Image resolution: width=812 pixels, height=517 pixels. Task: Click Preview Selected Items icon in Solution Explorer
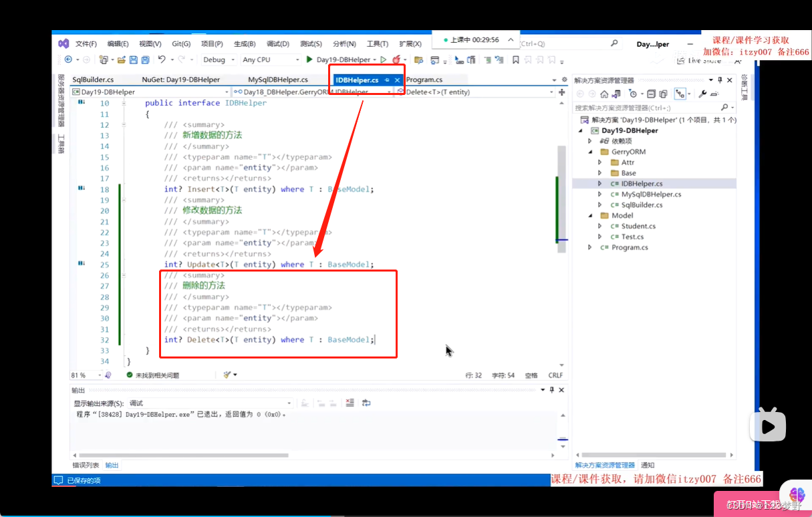(714, 94)
